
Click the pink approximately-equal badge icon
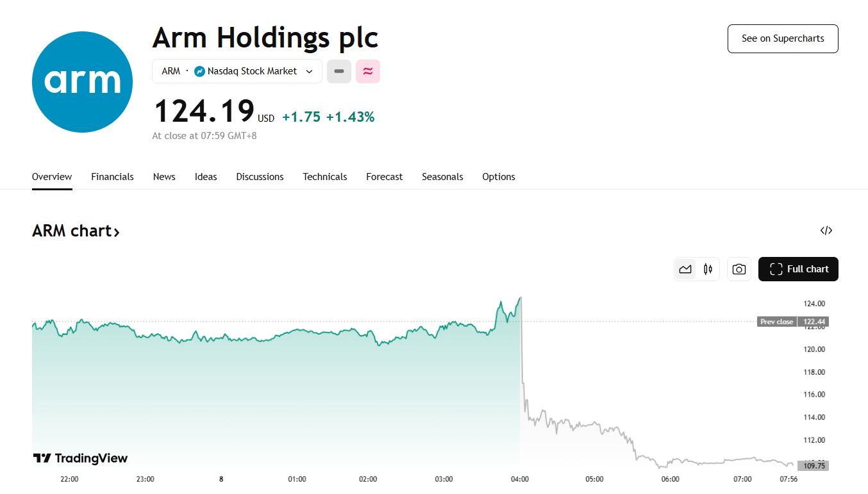368,71
